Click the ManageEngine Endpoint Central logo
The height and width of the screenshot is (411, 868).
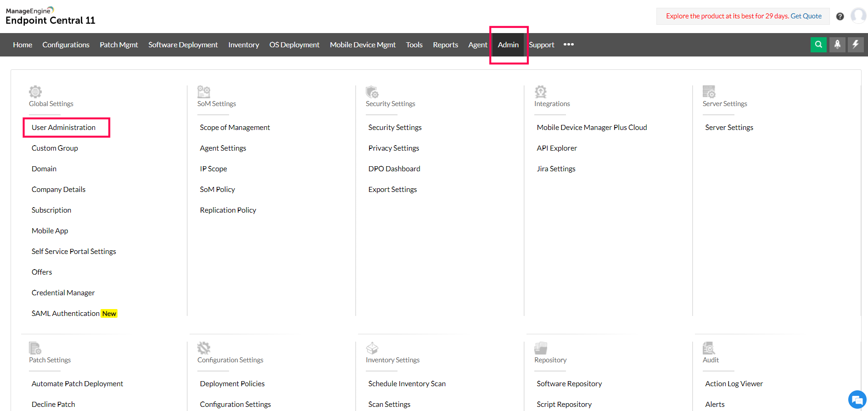point(50,16)
